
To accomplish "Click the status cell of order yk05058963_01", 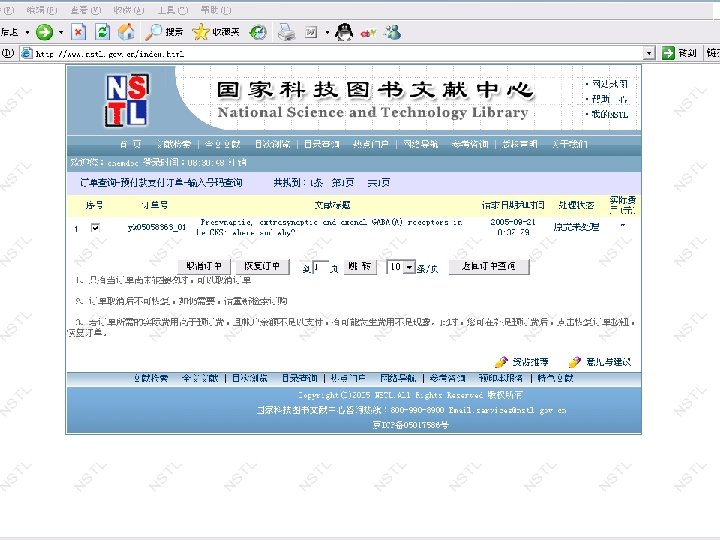I will [576, 227].
